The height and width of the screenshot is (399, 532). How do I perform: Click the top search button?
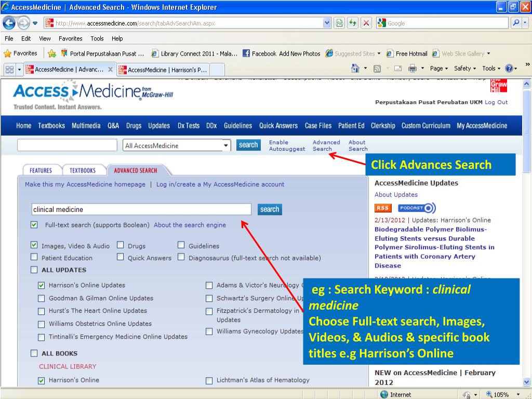[248, 145]
